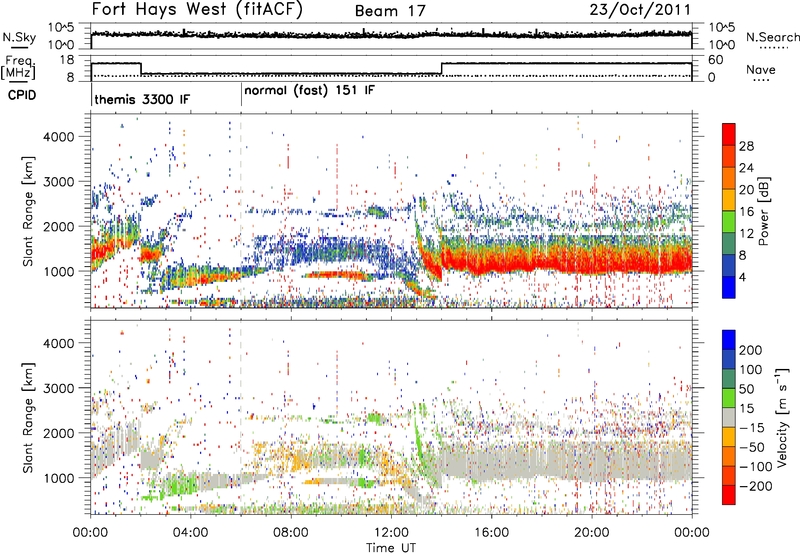Click the 'N.Search' legend label
Image resolution: width=800 pixels, height=554 pixels.
772,37
